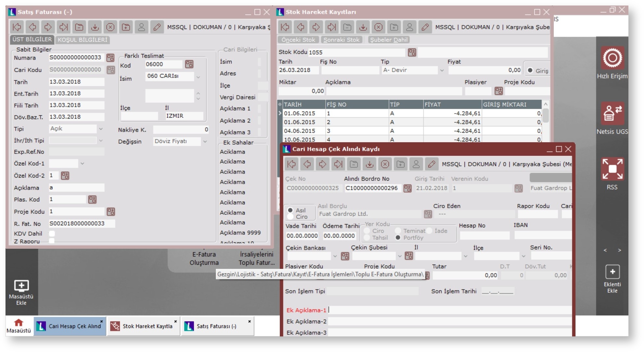Launch the Netsis UGS icon
Viewport: 644px width, 352px height.
point(612,114)
